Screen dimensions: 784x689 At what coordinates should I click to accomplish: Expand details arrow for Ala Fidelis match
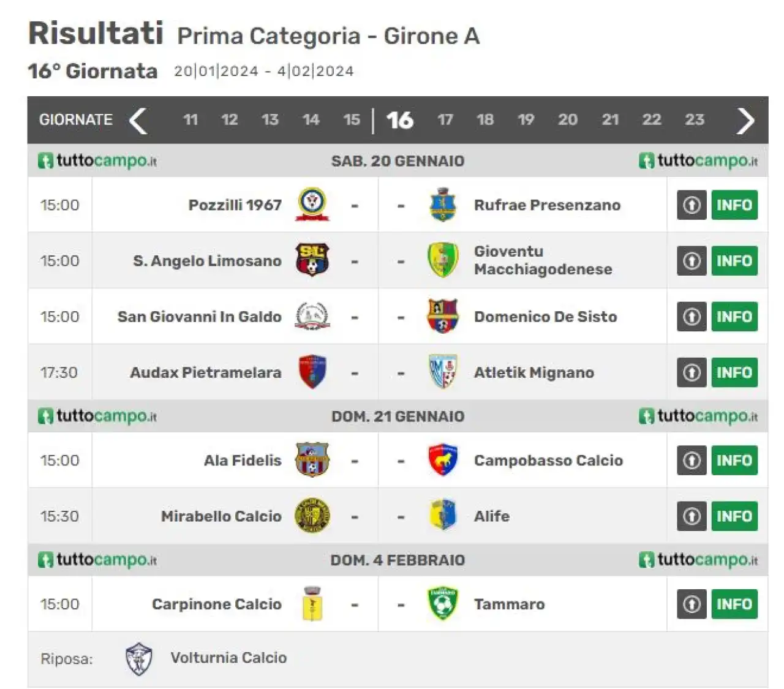[x=692, y=461]
